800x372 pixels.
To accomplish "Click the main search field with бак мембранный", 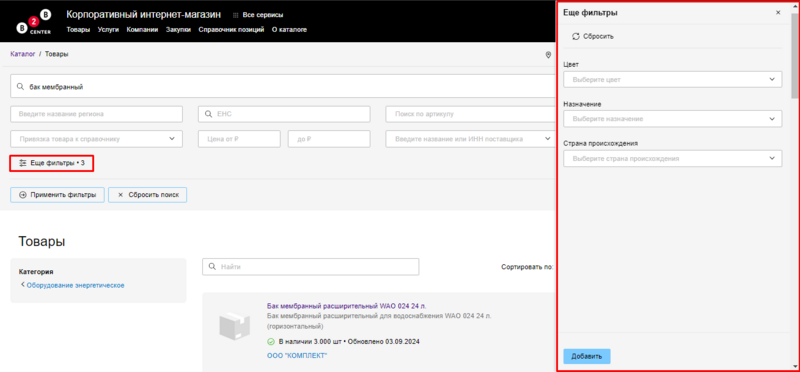I will (x=283, y=87).
